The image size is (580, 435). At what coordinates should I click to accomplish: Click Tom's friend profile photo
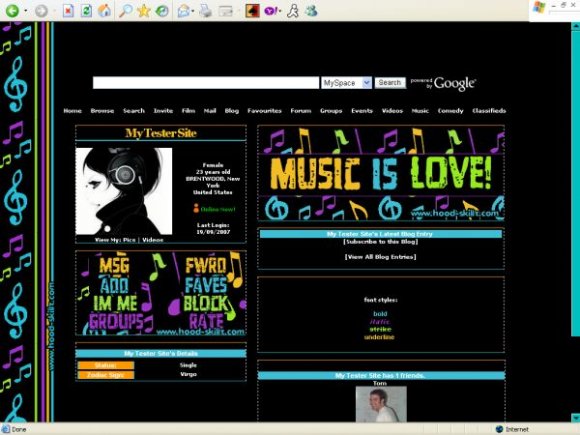381,404
